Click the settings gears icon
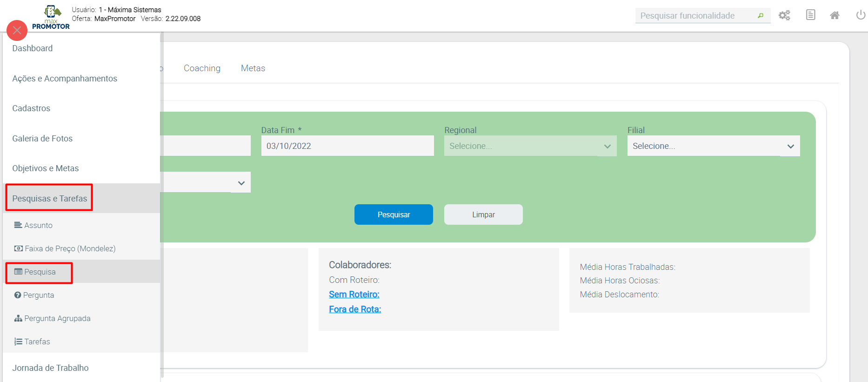This screenshot has height=382, width=868. point(784,15)
